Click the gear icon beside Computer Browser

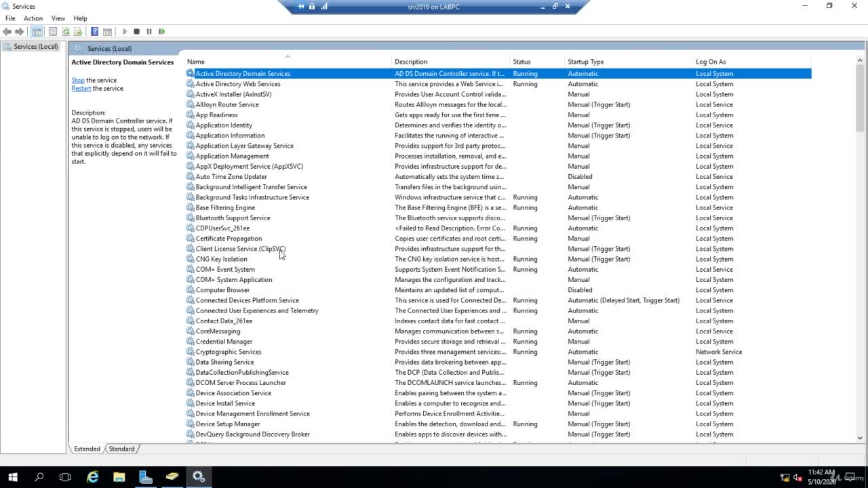click(191, 290)
